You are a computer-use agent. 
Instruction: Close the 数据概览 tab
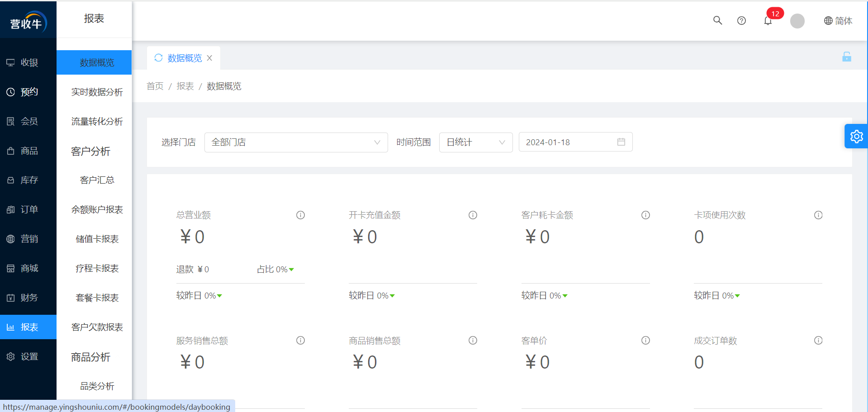209,58
